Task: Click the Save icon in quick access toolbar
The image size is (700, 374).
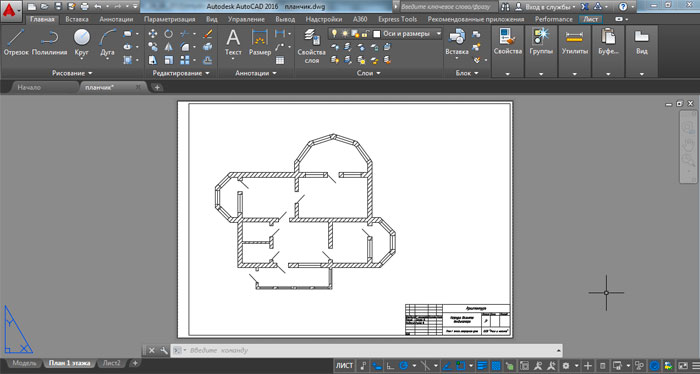Action: point(58,7)
